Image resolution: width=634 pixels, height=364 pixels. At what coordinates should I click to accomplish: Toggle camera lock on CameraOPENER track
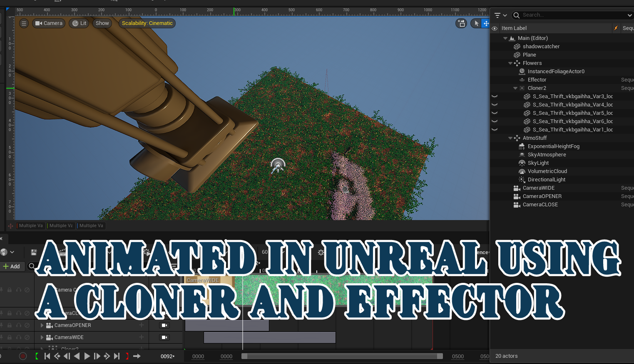[164, 325]
